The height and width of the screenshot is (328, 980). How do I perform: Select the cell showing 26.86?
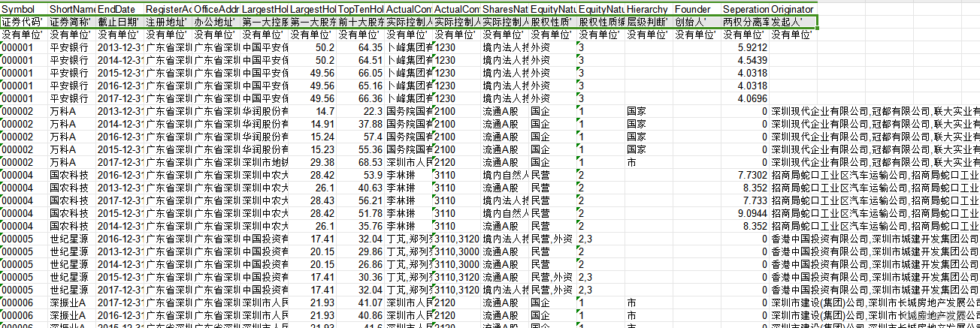361,263
